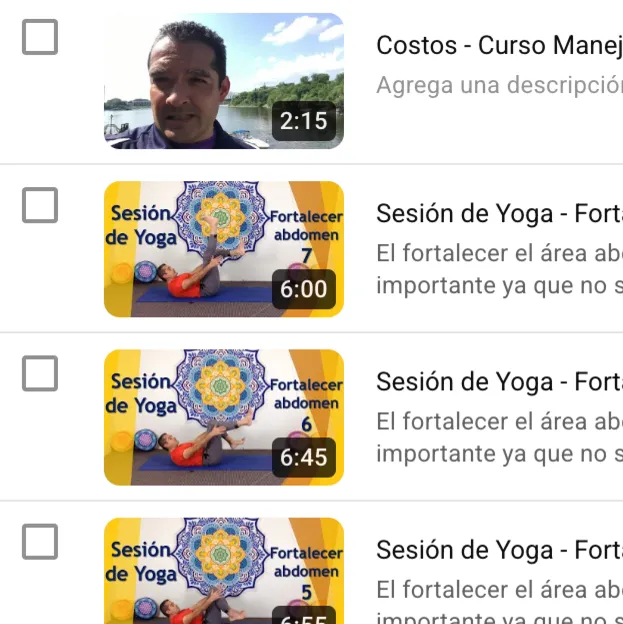The image size is (623, 624).
Task: Click the 6:55 duration badge
Action: coord(304,615)
